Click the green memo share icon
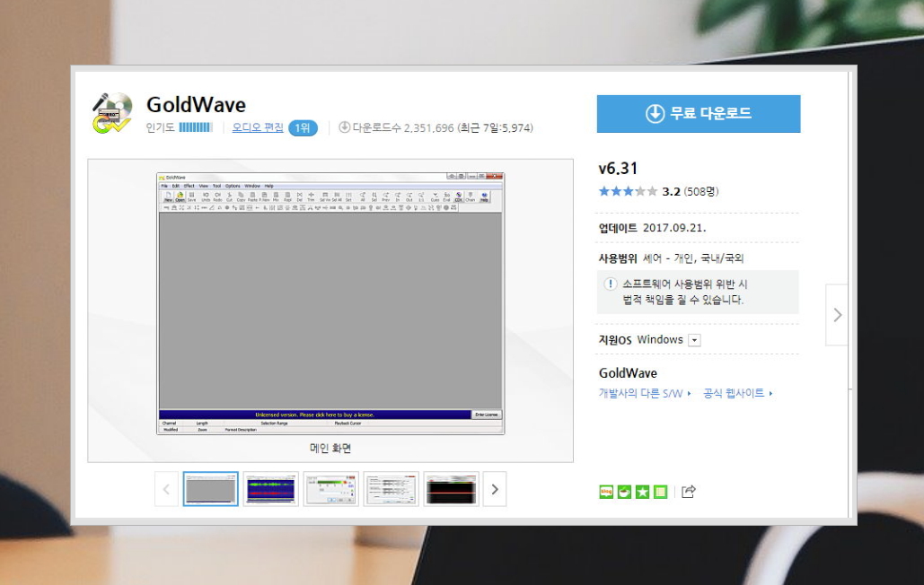 (661, 492)
